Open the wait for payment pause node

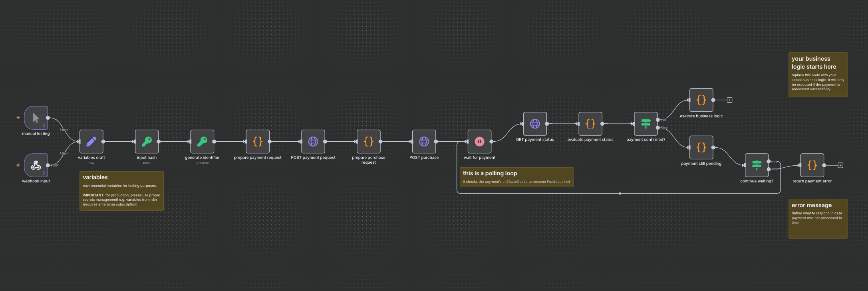(x=480, y=142)
